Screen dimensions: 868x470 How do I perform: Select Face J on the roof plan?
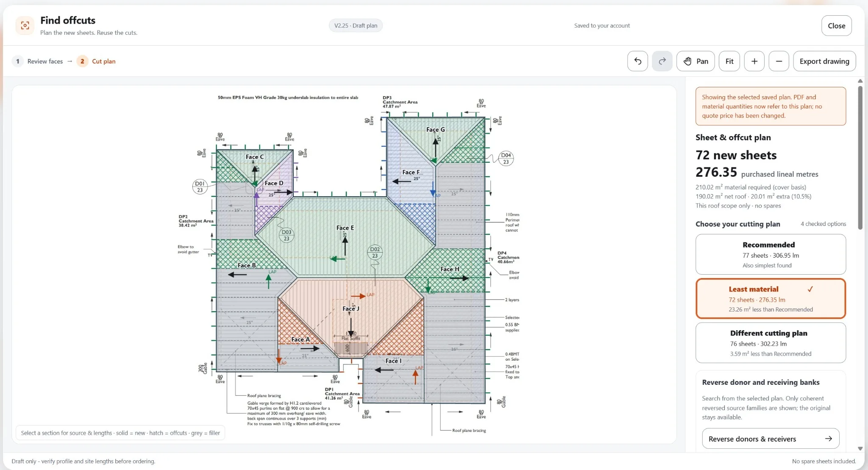point(351,309)
